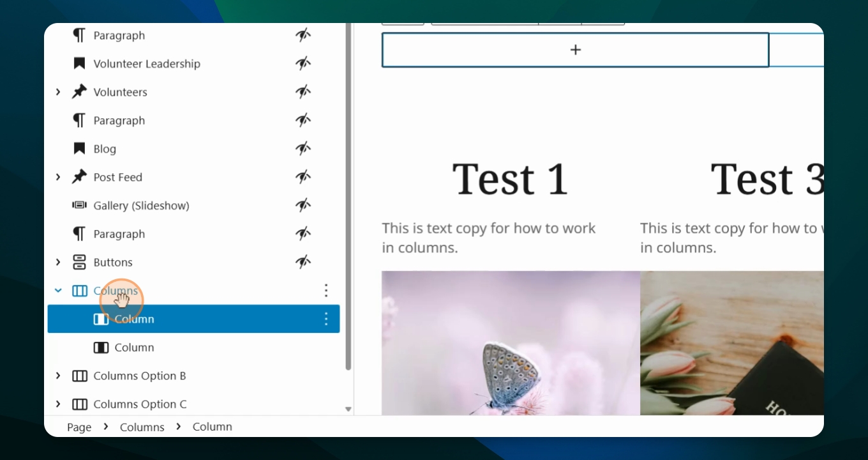This screenshot has width=868, height=460.
Task: Expand Columns Option C
Action: [58, 404]
